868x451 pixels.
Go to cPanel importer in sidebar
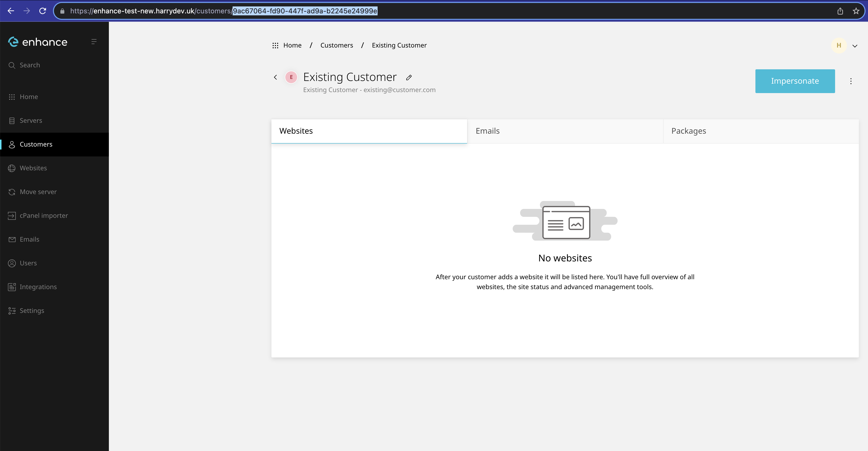click(44, 215)
